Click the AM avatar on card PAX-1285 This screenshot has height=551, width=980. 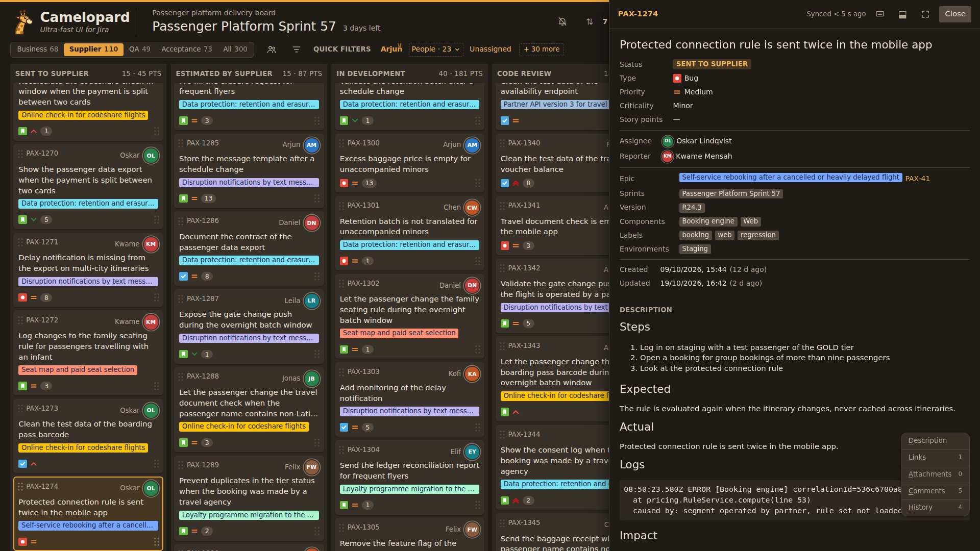pos(312,145)
